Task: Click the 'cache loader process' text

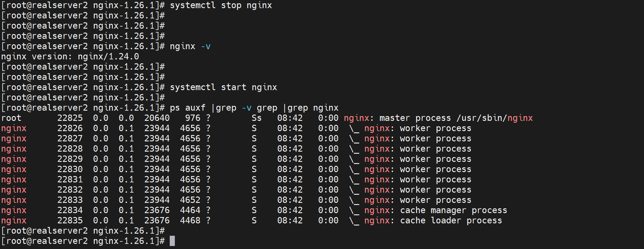Action: pos(451,221)
